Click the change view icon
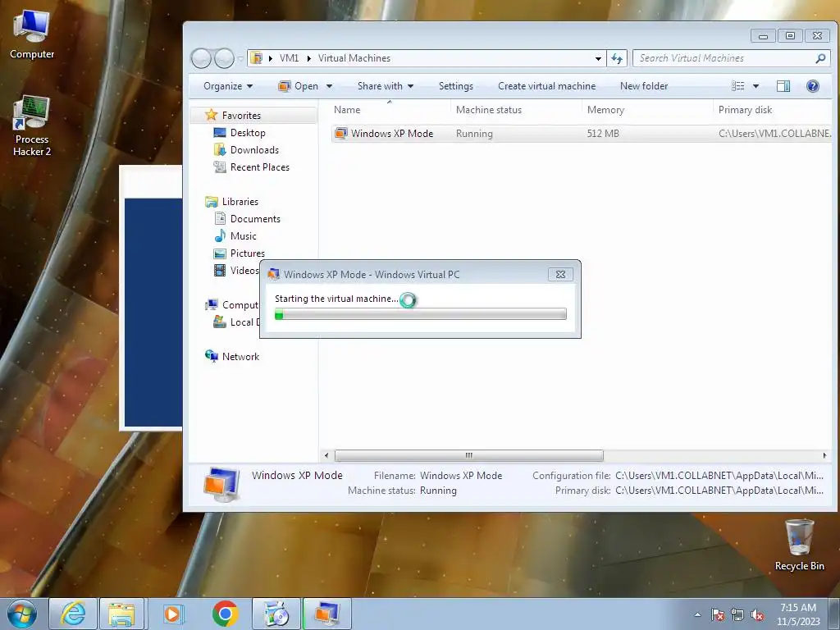Image resolution: width=840 pixels, height=630 pixels. click(738, 86)
